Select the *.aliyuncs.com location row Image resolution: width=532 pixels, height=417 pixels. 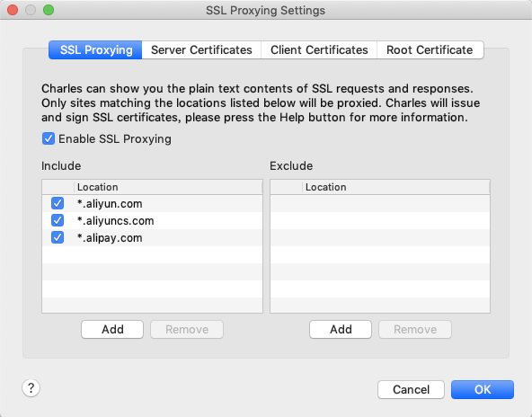pos(153,220)
